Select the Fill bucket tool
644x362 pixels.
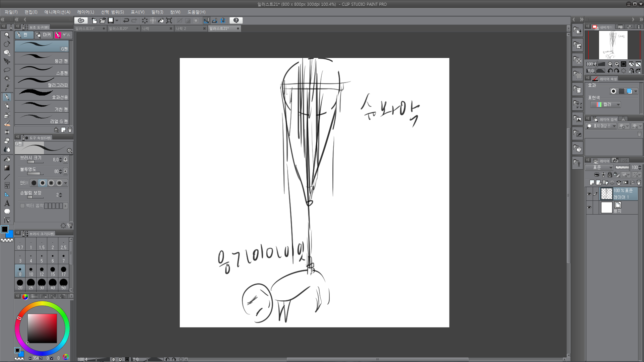[x=7, y=159]
